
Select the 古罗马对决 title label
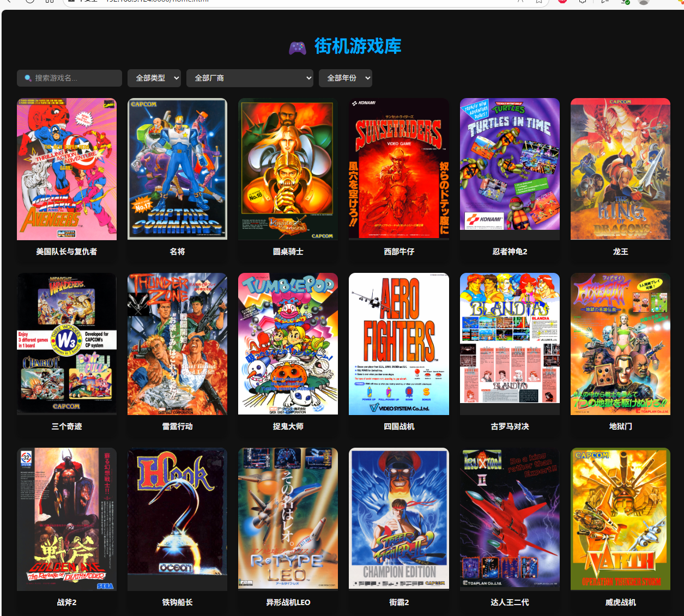tap(510, 426)
